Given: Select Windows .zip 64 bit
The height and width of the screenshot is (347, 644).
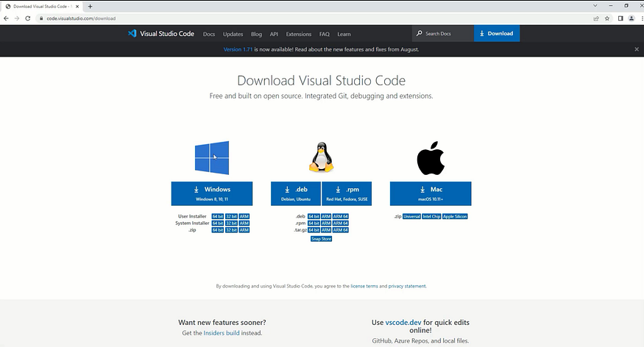Looking at the screenshot, I should pyautogui.click(x=218, y=230).
